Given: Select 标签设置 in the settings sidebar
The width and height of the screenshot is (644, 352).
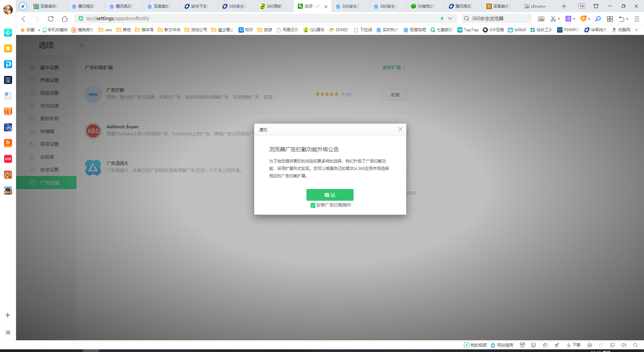Looking at the screenshot, I should coord(46,93).
